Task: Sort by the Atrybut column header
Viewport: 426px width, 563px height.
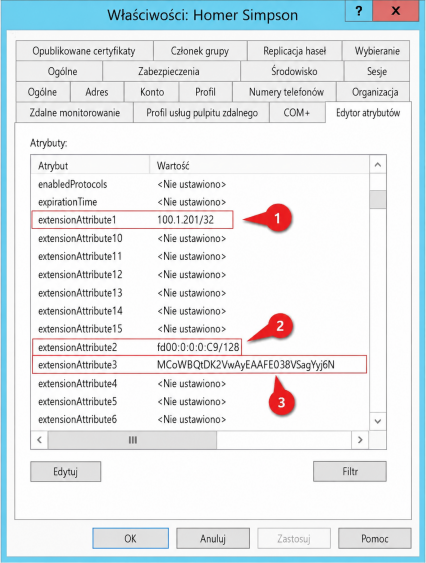Action: 90,166
